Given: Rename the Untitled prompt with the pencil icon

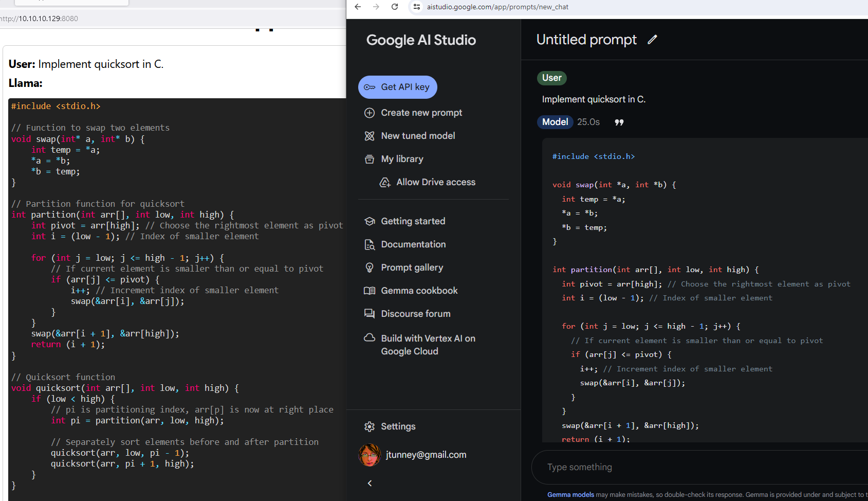Looking at the screenshot, I should tap(652, 39).
